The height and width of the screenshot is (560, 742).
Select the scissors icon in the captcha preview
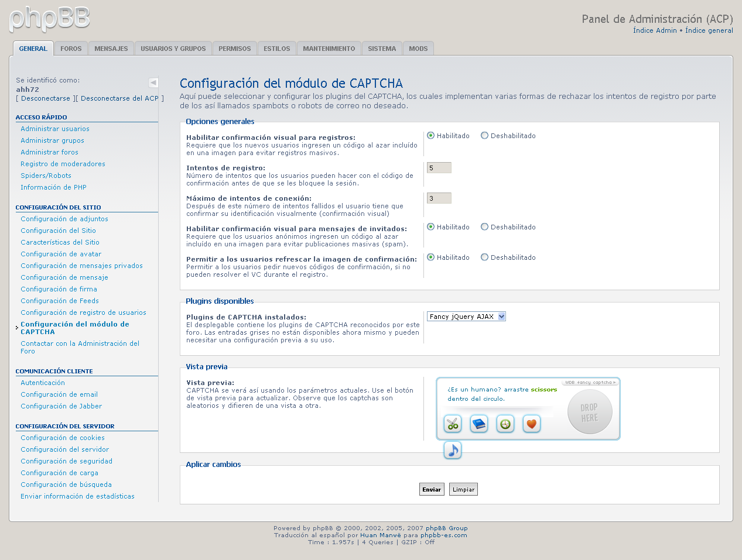pyautogui.click(x=452, y=424)
